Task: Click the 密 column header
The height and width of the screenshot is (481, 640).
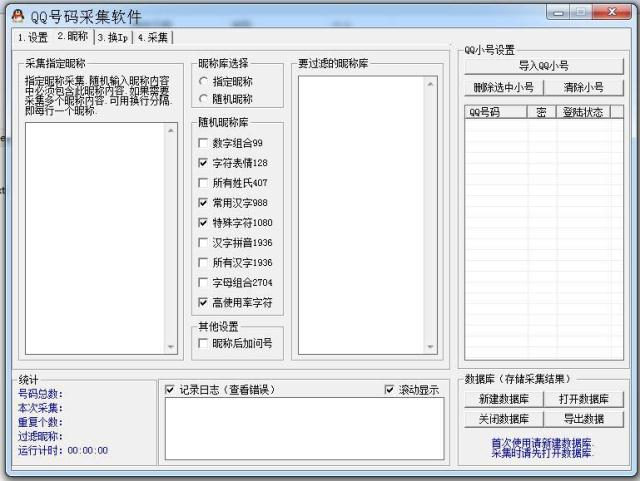Action: click(542, 112)
